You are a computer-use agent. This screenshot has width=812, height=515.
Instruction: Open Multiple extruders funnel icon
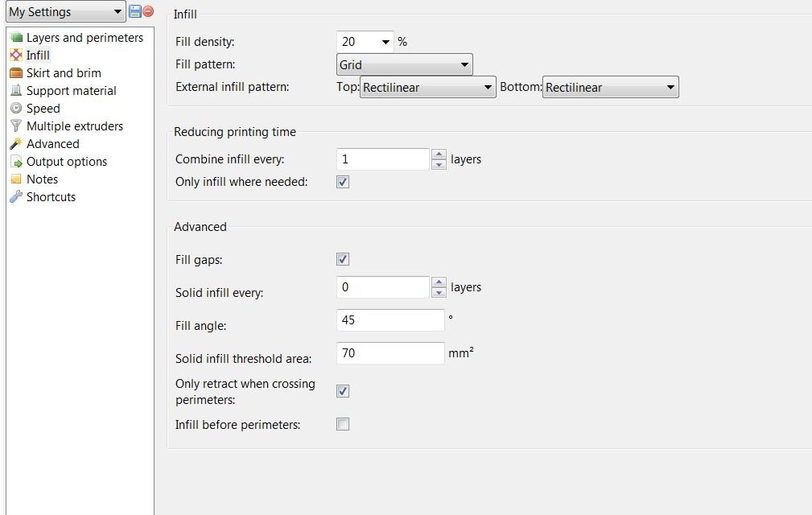(16, 126)
